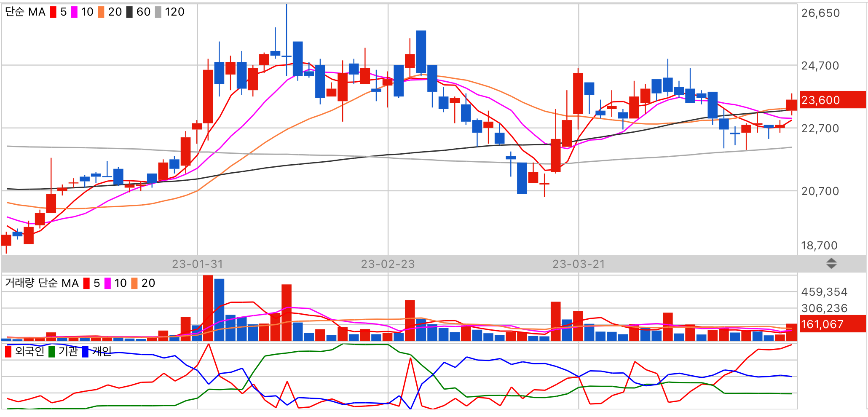Click the green 기관 legend swatch
The height and width of the screenshot is (417, 868).
52,351
